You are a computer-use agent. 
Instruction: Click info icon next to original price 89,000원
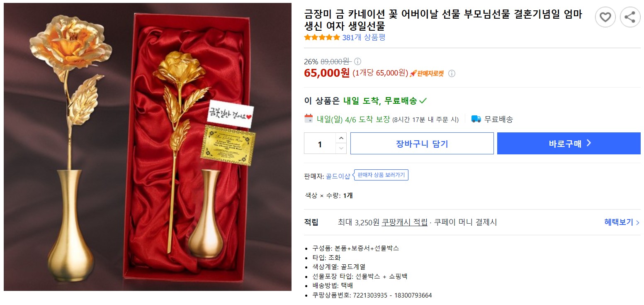pos(357,61)
